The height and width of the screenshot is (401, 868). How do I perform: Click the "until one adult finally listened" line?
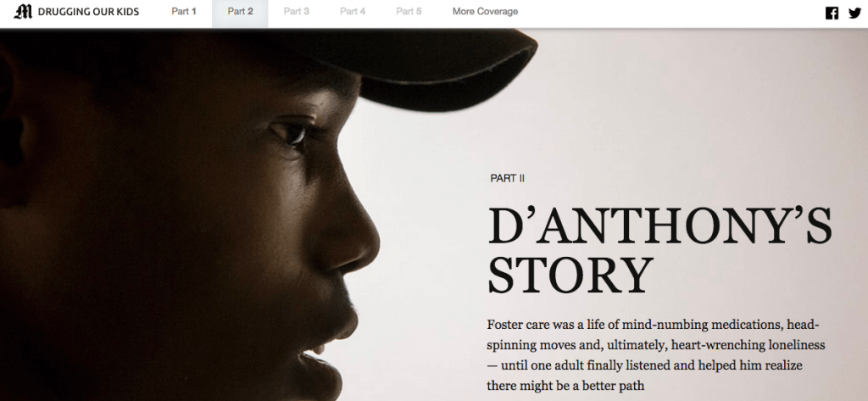644,365
